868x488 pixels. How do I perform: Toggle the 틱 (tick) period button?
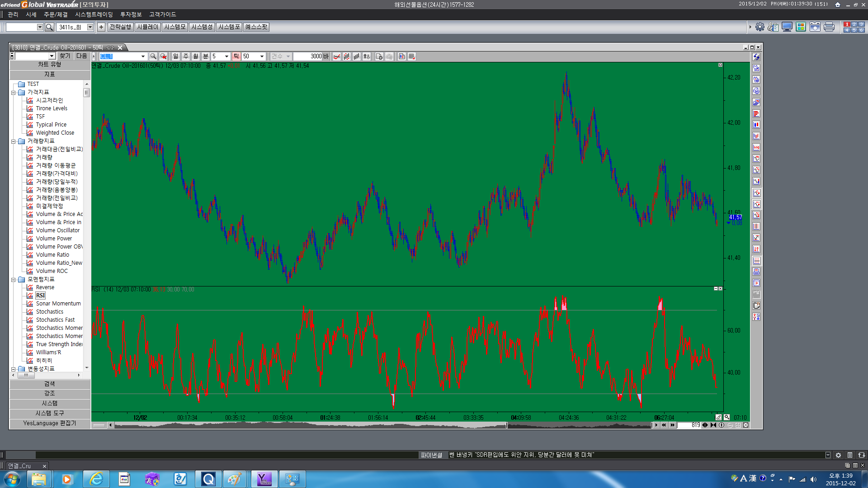pos(236,56)
